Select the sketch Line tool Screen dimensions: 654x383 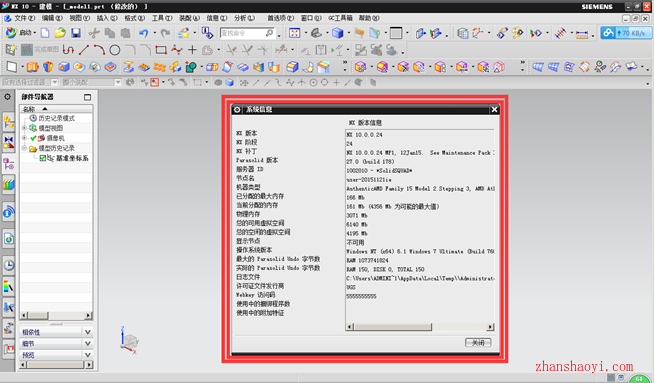coord(84,50)
